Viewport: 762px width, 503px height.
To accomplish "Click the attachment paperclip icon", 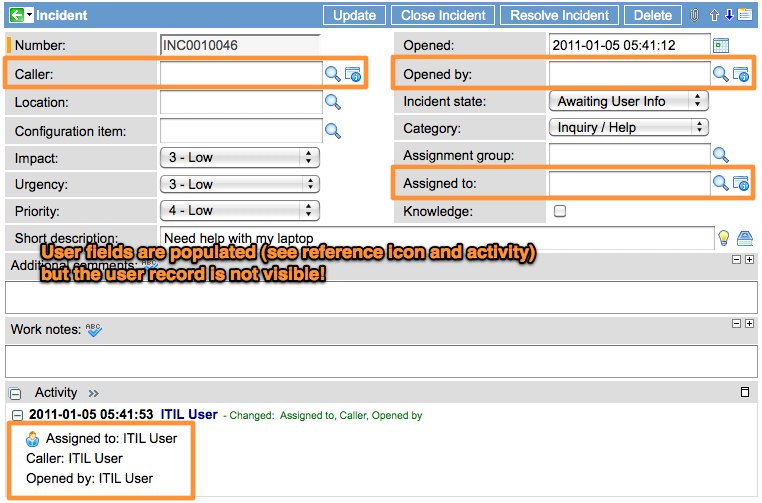I will (695, 15).
